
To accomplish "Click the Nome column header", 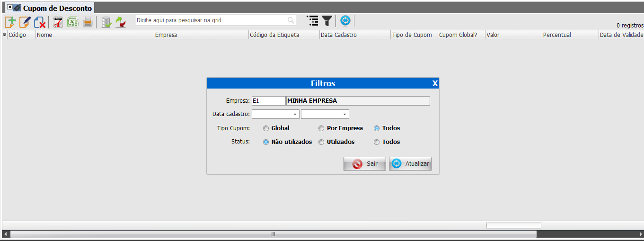I will coord(95,35).
